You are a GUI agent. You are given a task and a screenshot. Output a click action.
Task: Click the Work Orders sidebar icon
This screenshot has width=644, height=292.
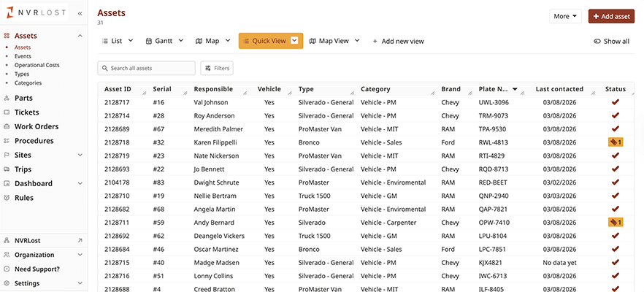click(x=7, y=126)
